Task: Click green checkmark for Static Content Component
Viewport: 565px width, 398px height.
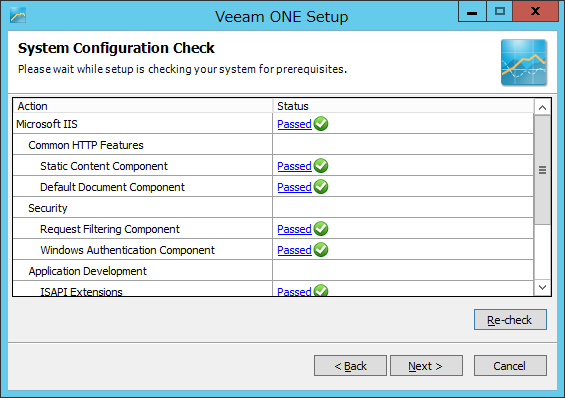Action: 321,166
